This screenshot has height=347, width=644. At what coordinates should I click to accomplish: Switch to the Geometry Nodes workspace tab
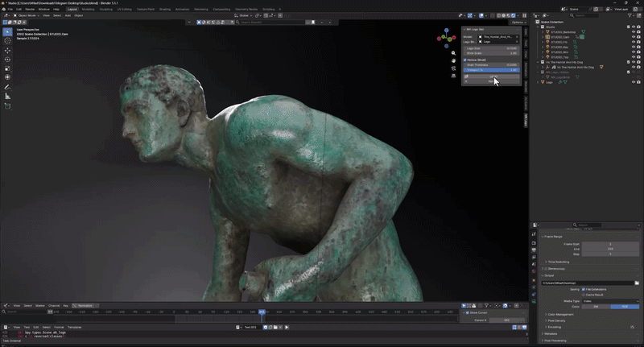(x=246, y=9)
